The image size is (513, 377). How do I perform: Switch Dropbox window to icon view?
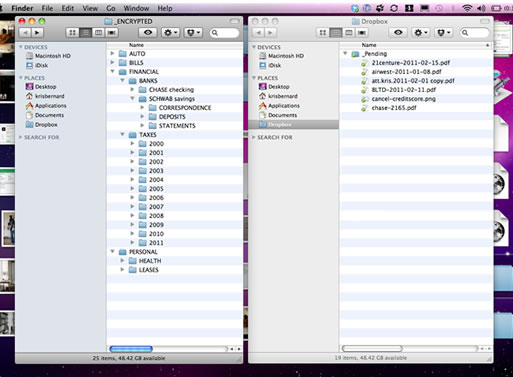[322, 32]
